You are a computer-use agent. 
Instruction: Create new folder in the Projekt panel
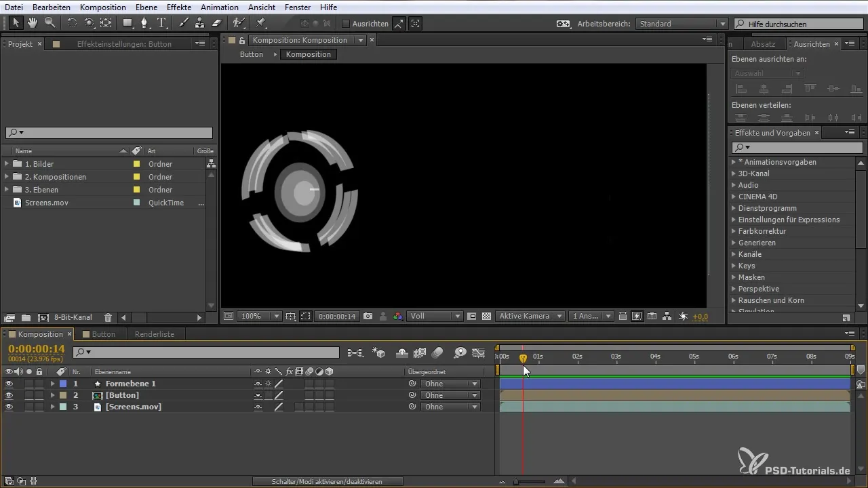26,317
